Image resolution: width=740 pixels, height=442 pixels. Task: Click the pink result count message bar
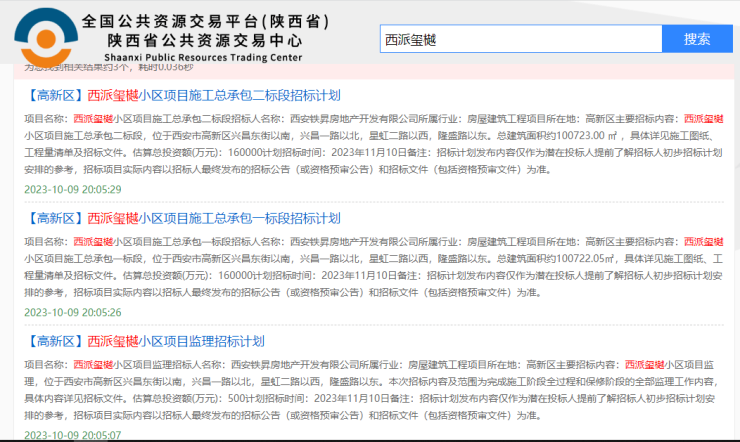click(x=370, y=71)
